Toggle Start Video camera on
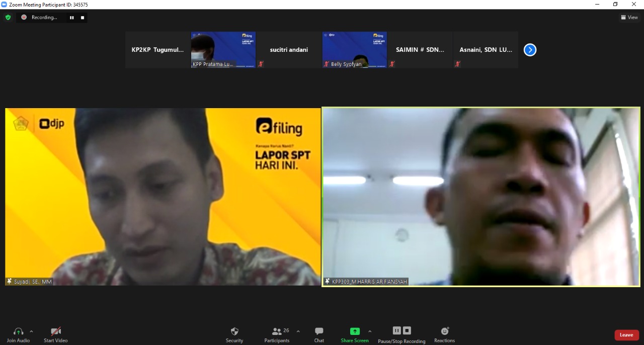The width and height of the screenshot is (644, 345). (55, 332)
